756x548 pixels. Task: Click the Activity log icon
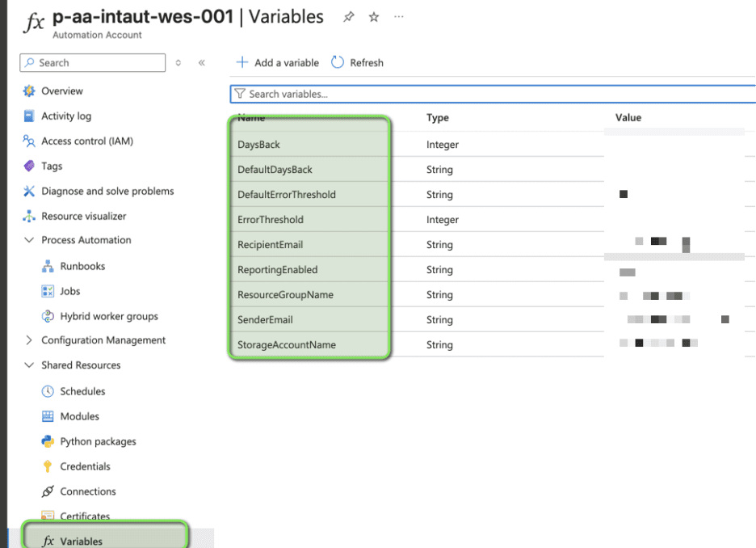27,116
